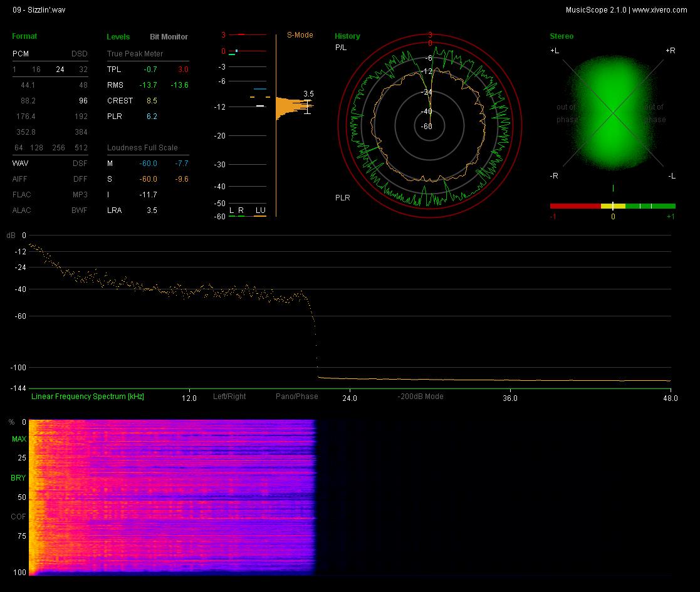This screenshot has height=592, width=700.
Task: Select COF spectrogram mode
Action: pos(18,517)
